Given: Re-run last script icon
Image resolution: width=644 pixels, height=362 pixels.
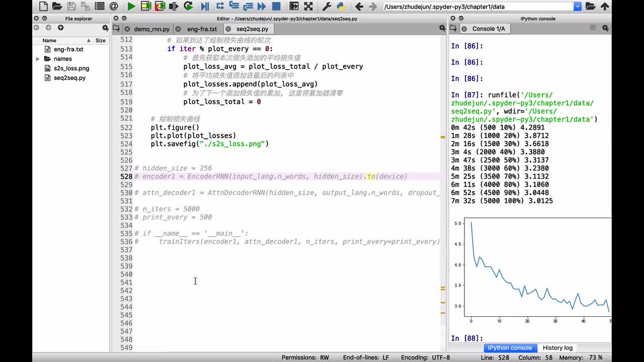Looking at the screenshot, I should click(x=188, y=7).
